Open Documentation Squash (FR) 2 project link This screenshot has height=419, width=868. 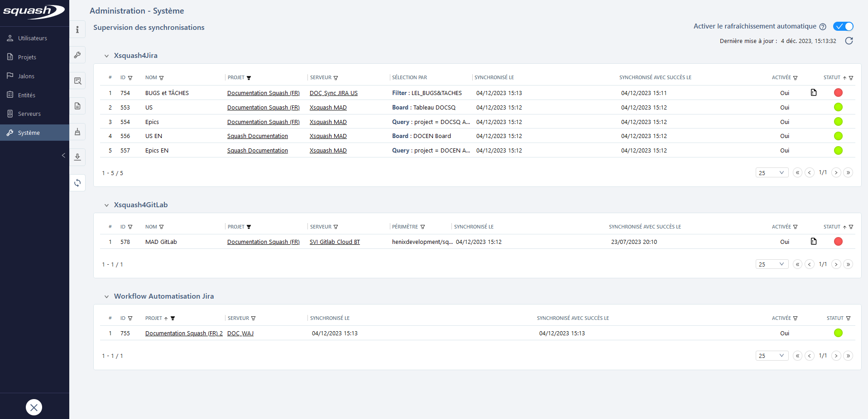point(184,333)
